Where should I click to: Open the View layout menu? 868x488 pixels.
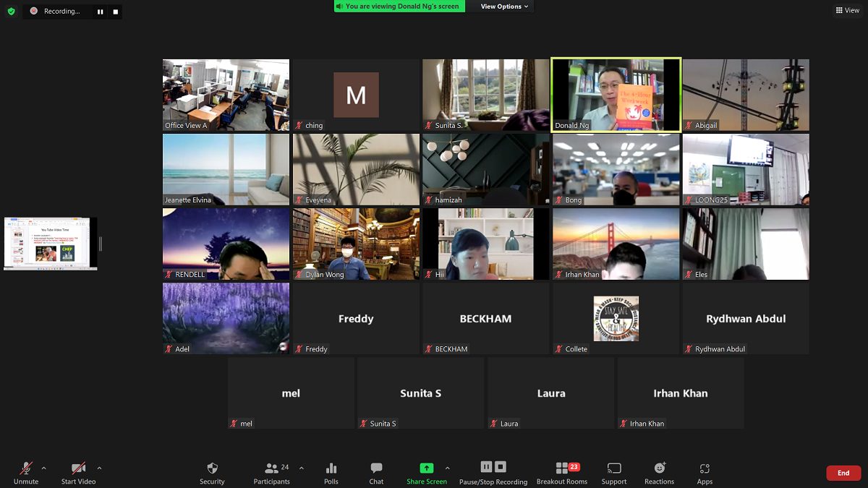point(848,10)
